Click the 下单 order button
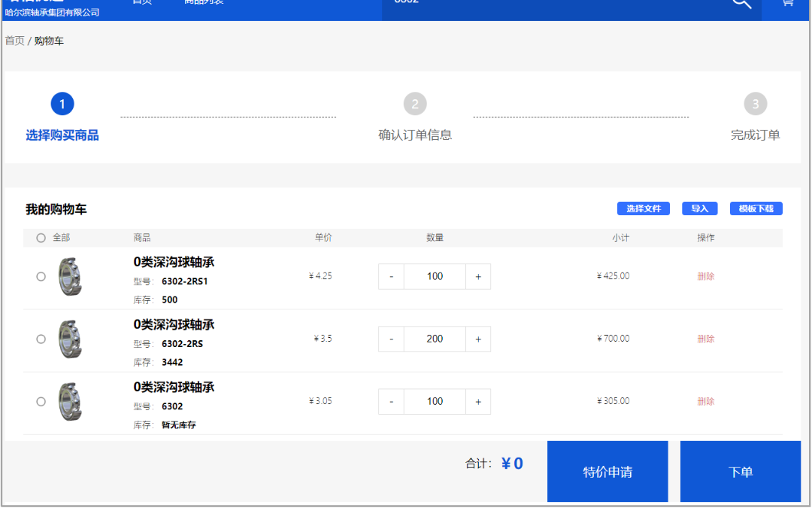 tap(740, 471)
